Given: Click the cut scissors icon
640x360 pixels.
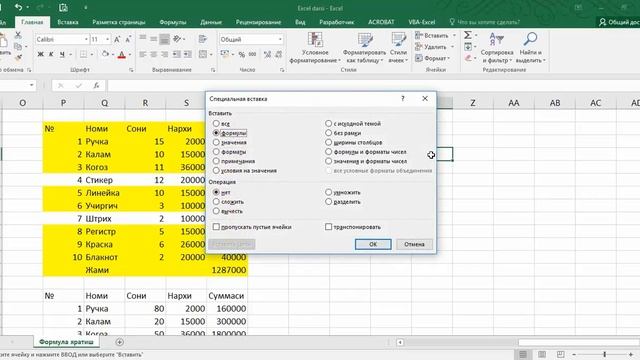Looking at the screenshot, I should pyautogui.click(x=18, y=36).
